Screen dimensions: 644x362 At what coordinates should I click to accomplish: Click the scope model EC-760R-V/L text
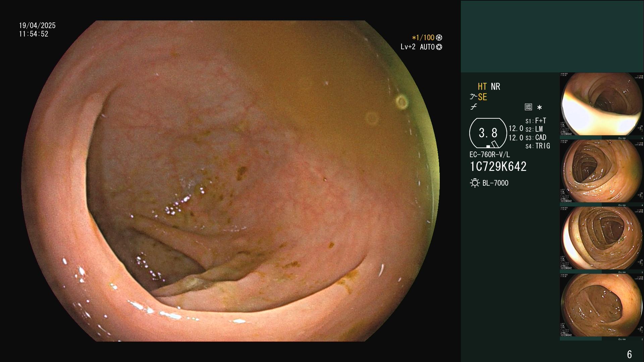[489, 155]
